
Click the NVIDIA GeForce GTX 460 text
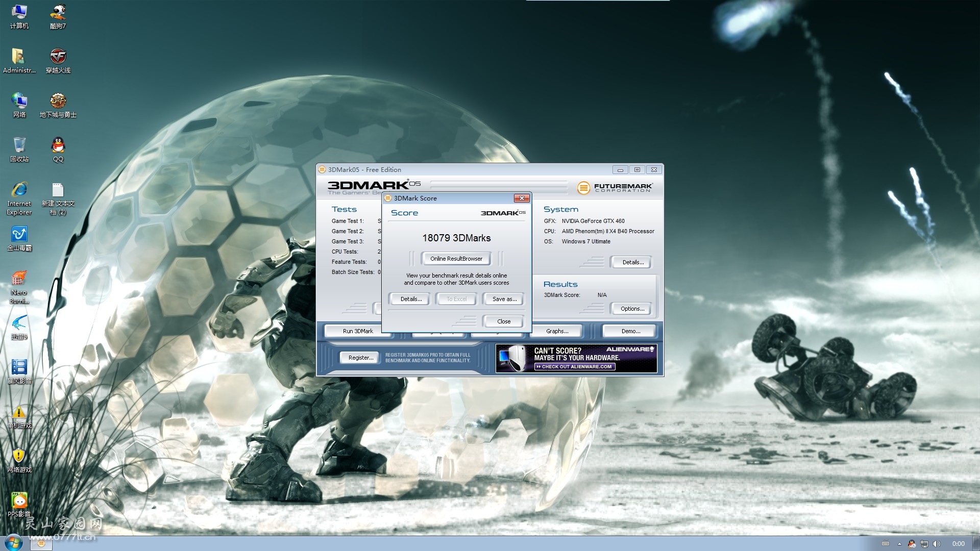(593, 221)
